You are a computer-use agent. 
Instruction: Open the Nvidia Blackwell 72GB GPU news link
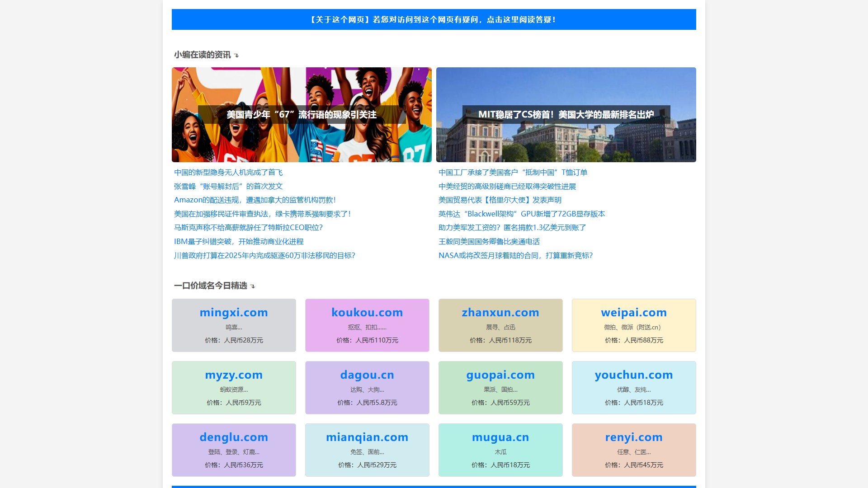tap(521, 214)
